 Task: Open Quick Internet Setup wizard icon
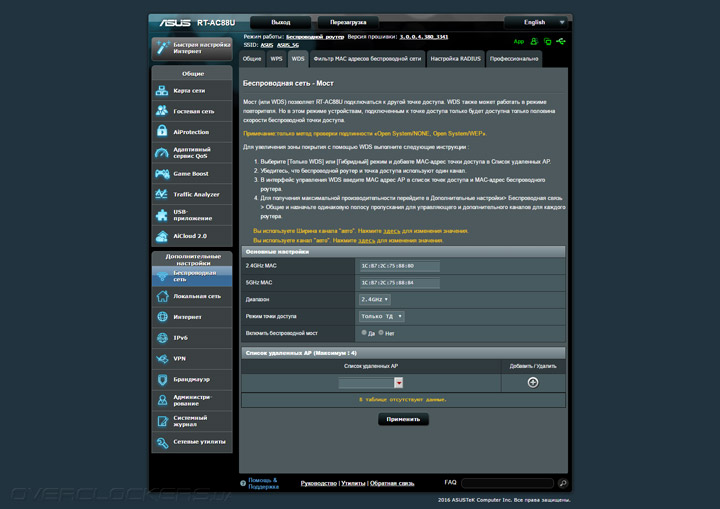click(163, 48)
